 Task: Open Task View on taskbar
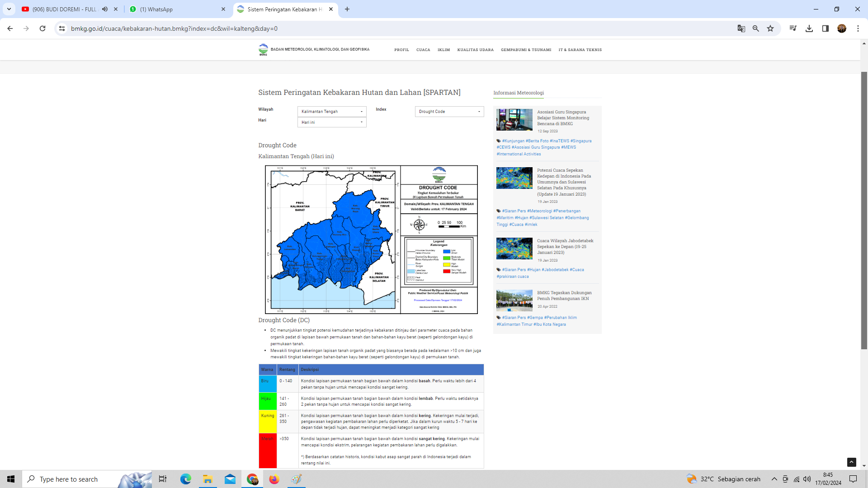point(163,479)
